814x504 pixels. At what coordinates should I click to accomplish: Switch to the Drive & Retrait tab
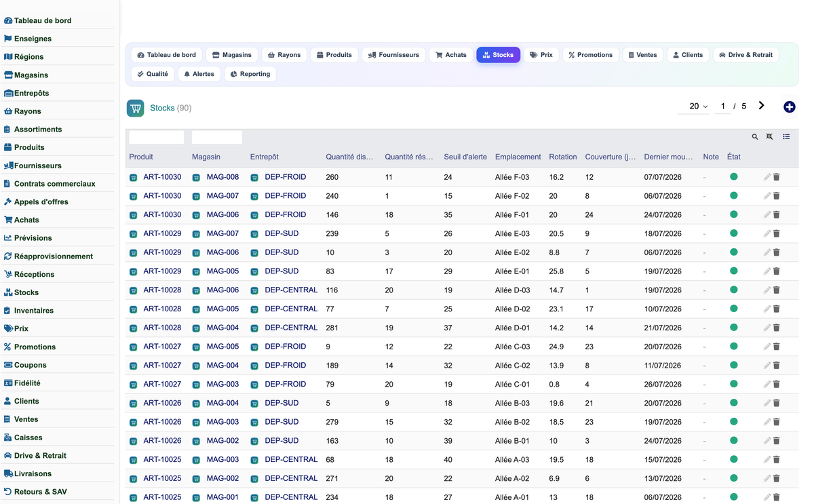pyautogui.click(x=745, y=55)
